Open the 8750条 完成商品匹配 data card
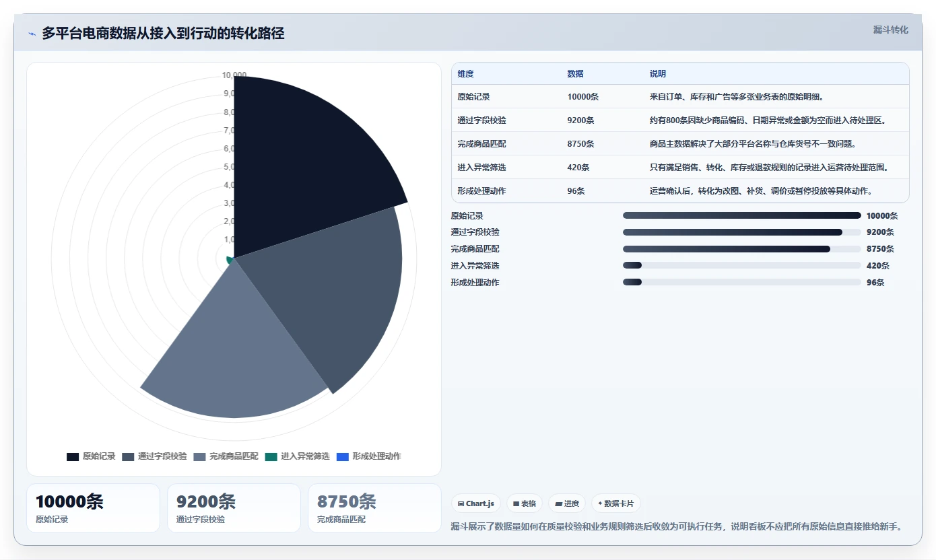The width and height of the screenshot is (936, 560). 374,508
